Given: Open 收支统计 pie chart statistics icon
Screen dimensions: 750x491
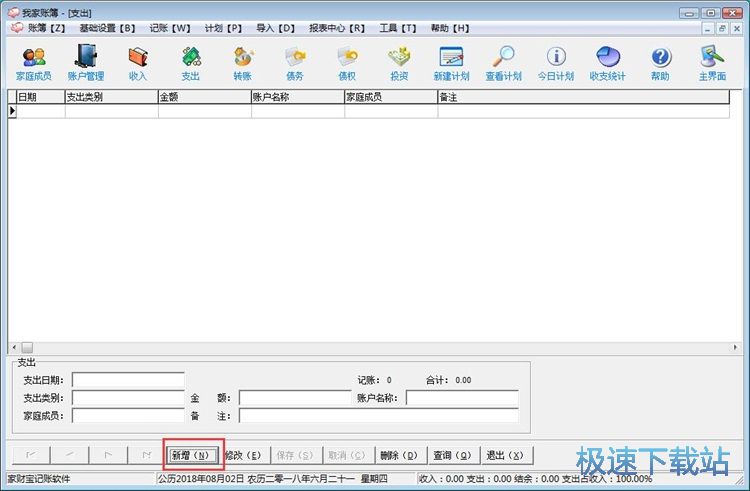Looking at the screenshot, I should 607,64.
